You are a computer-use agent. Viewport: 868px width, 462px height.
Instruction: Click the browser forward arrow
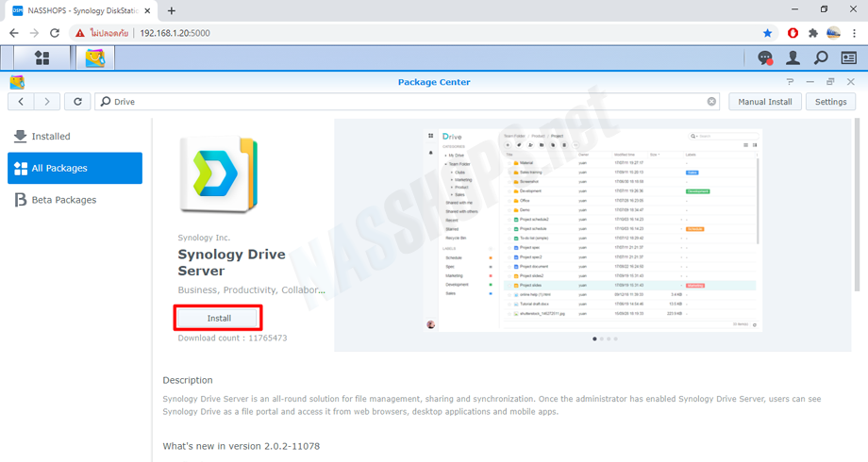coord(34,33)
